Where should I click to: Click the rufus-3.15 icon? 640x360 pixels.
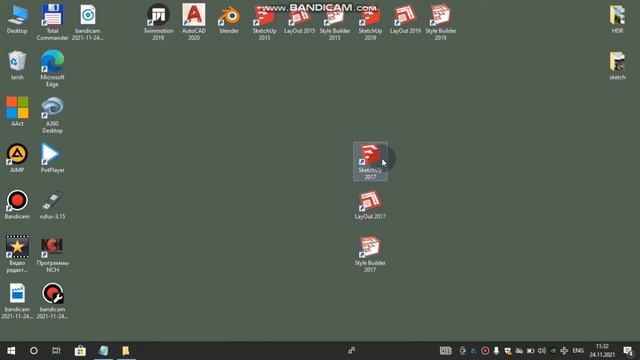pyautogui.click(x=52, y=205)
